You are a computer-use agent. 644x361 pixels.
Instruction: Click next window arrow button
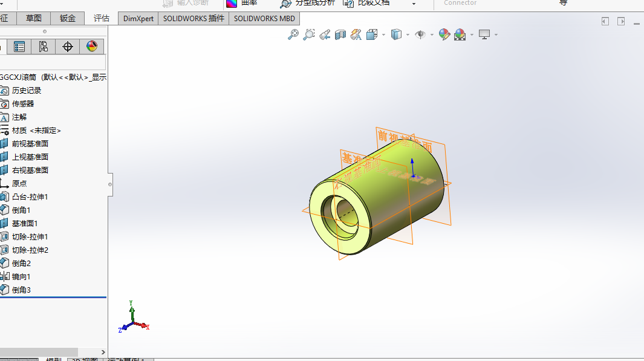click(621, 21)
